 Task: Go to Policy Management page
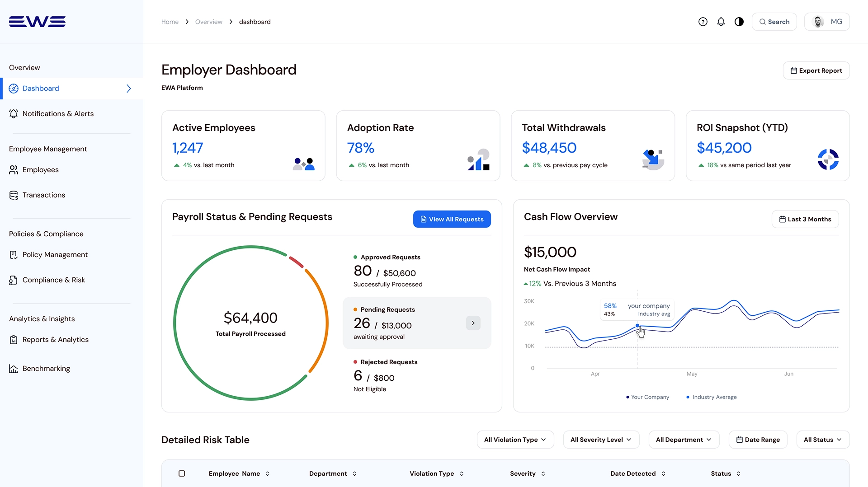55,255
